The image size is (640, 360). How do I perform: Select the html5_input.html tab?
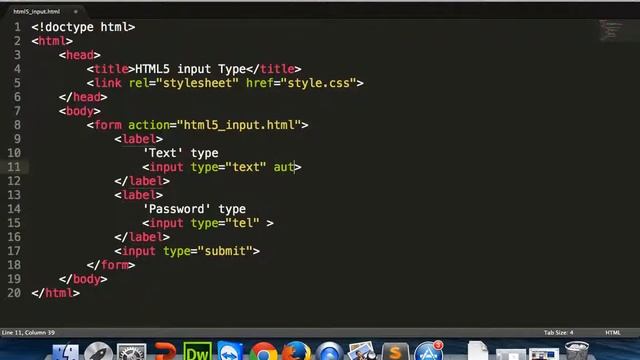tap(37, 11)
